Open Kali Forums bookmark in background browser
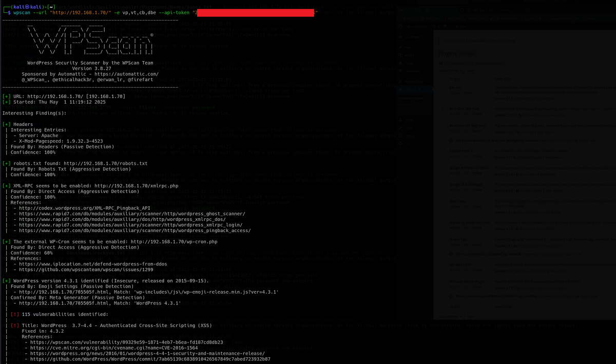 pos(476,19)
